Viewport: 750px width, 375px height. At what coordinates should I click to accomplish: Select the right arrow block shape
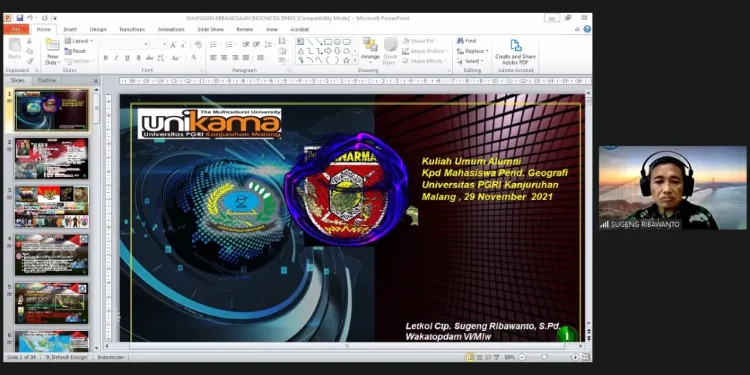pyautogui.click(x=328, y=51)
